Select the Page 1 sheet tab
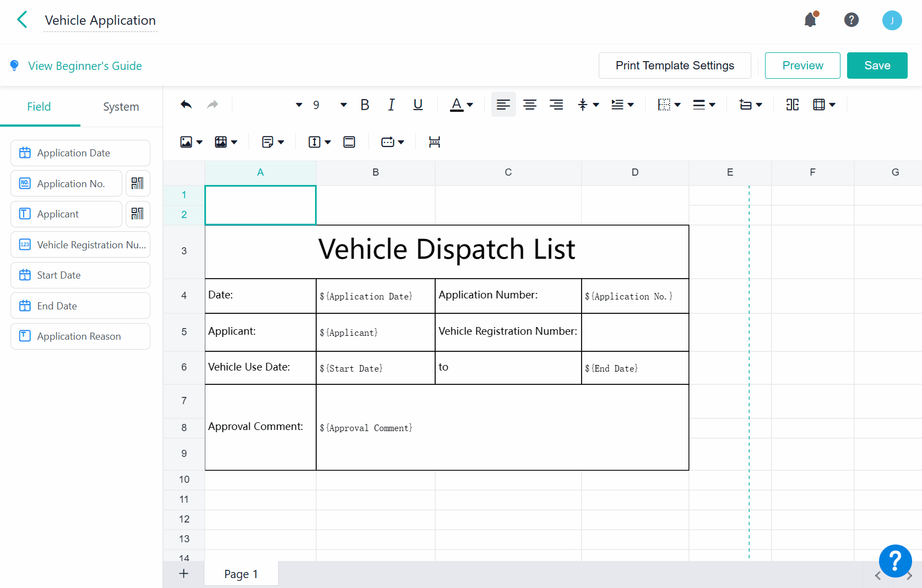 241,574
